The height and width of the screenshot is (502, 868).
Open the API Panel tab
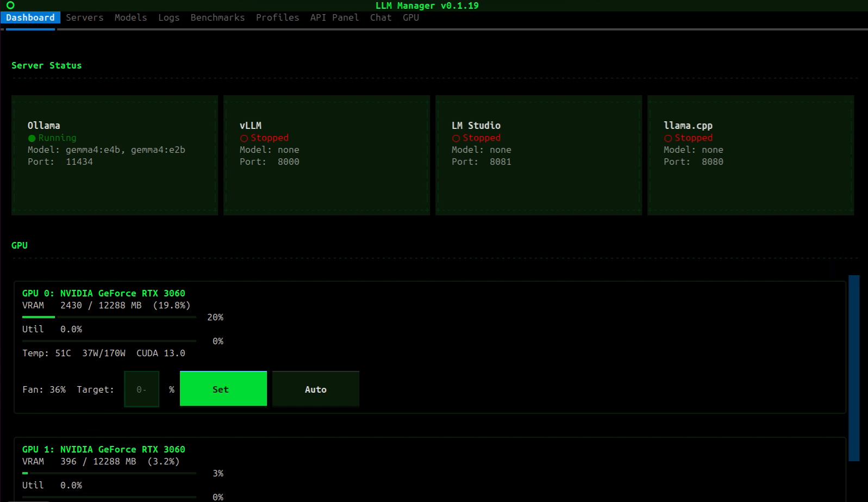pyautogui.click(x=334, y=17)
